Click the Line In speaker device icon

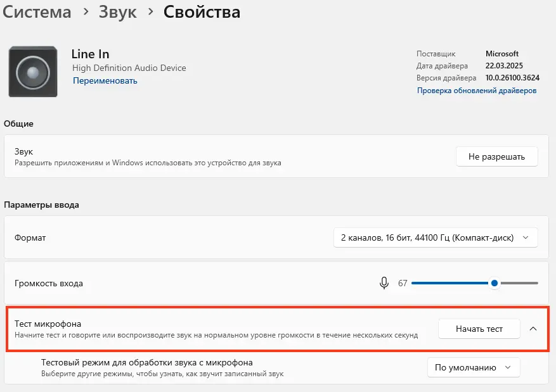[33, 72]
